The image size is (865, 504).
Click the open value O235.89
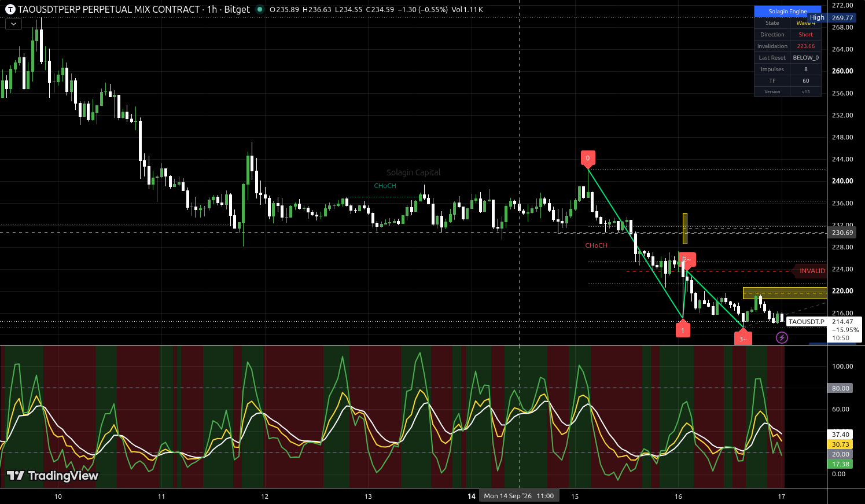coord(285,9)
